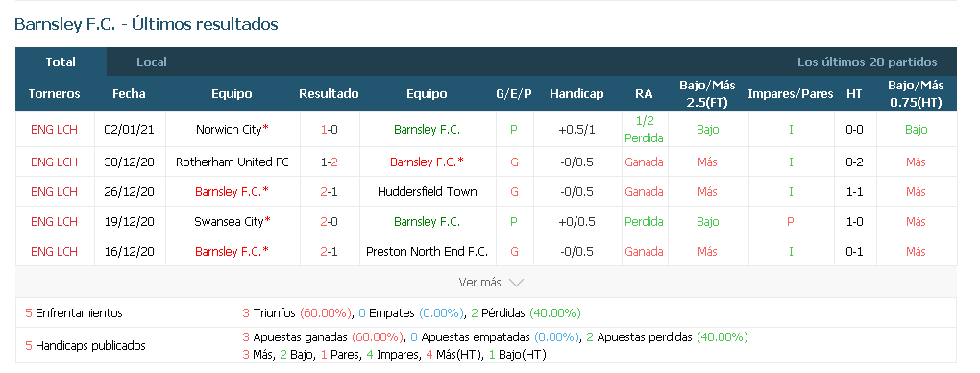Open the 1-0 result on 02/01/21
The image size is (980, 373).
point(329,130)
